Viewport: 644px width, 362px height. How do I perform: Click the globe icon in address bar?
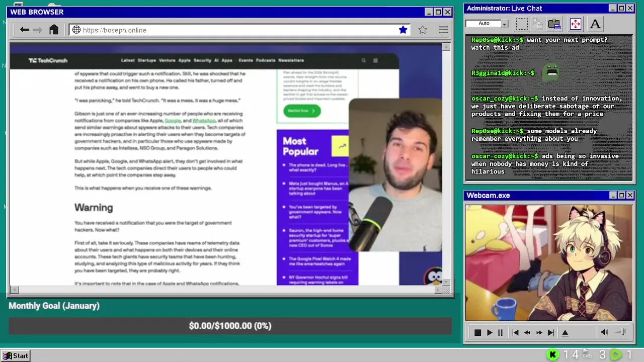pos(76,30)
